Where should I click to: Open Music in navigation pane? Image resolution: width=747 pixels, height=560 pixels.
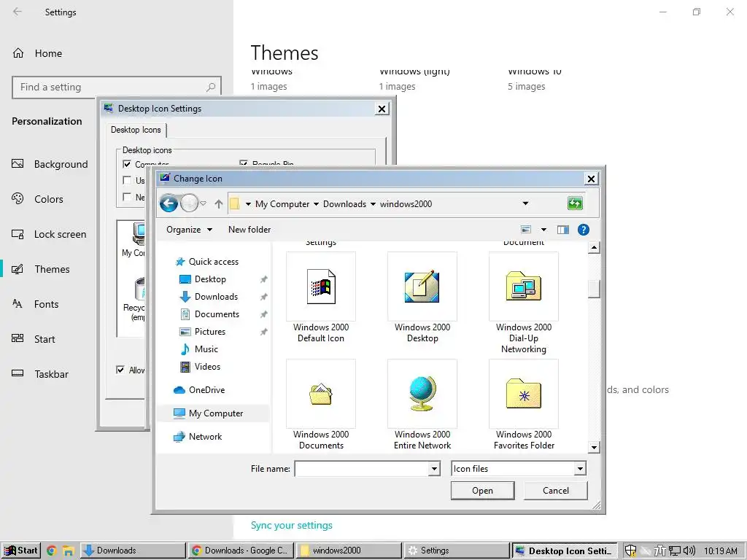(206, 349)
